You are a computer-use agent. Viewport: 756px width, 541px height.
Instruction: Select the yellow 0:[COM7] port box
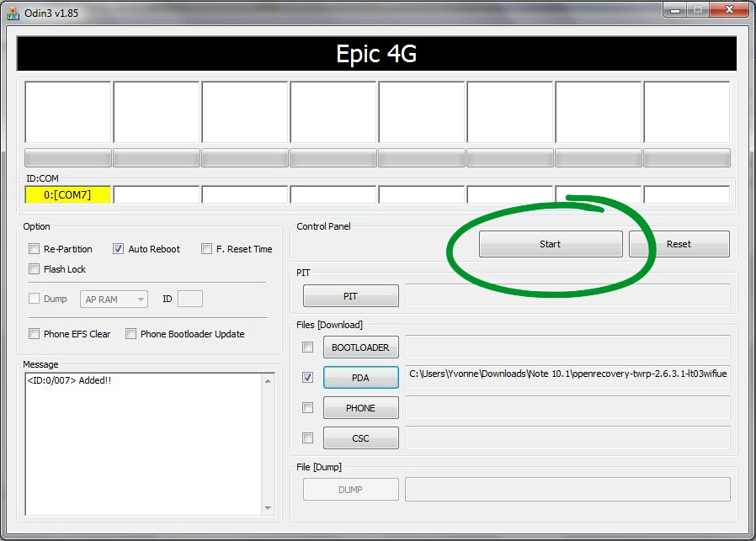[x=67, y=194]
